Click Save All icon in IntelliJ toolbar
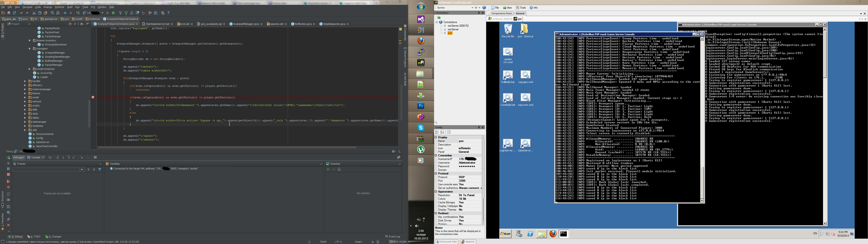 [x=9, y=13]
